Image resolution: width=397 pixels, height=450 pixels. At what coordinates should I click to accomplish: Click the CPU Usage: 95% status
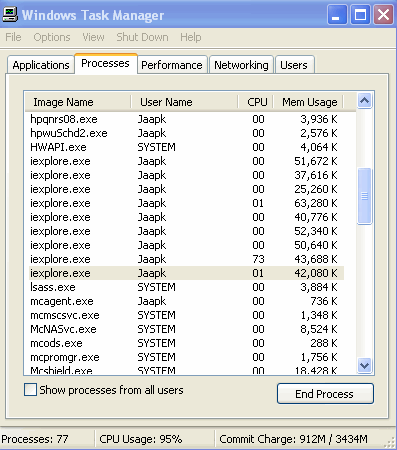point(141,439)
